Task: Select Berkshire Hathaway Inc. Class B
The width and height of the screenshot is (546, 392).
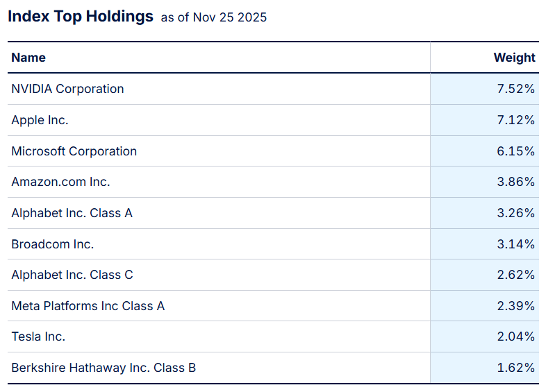Action: pos(104,368)
